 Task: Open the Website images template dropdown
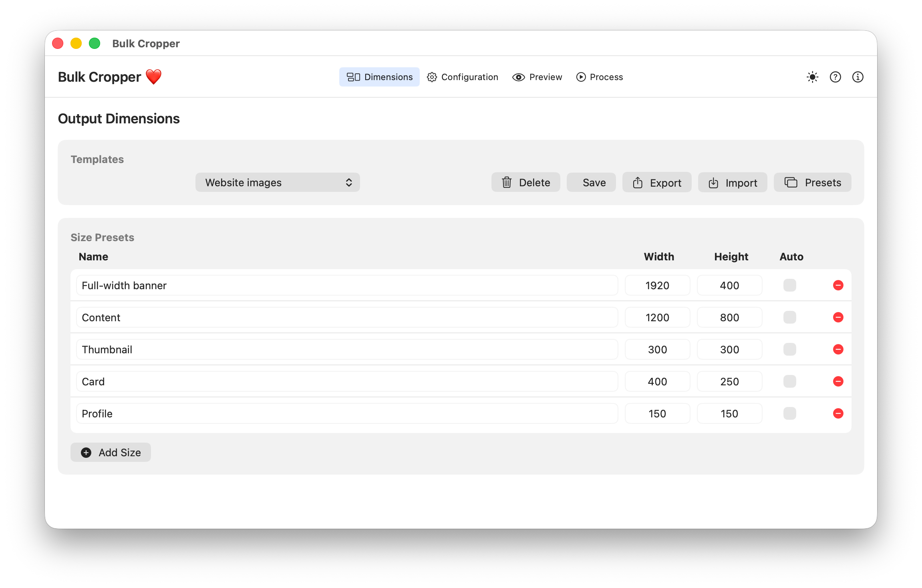tap(278, 182)
